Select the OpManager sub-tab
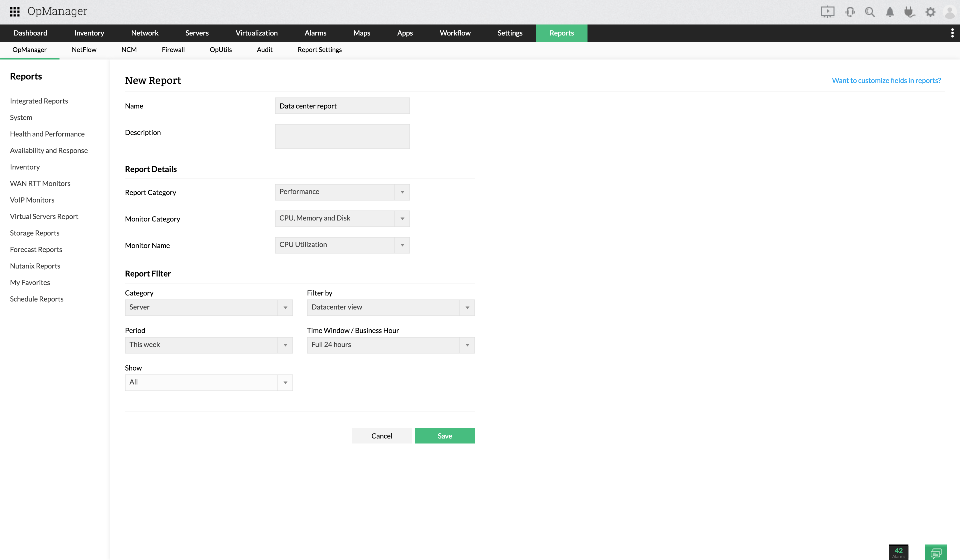Screen dimensions: 960x560 point(29,49)
